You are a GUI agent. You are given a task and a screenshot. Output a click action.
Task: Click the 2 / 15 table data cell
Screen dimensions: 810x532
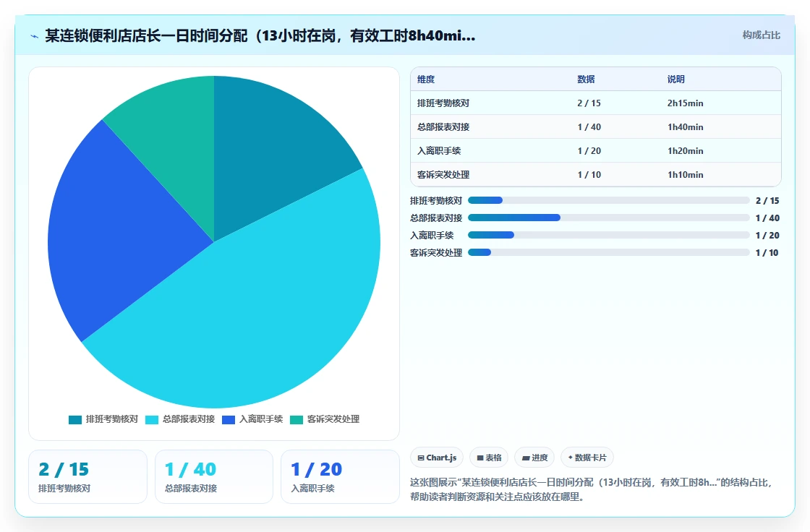(589, 103)
